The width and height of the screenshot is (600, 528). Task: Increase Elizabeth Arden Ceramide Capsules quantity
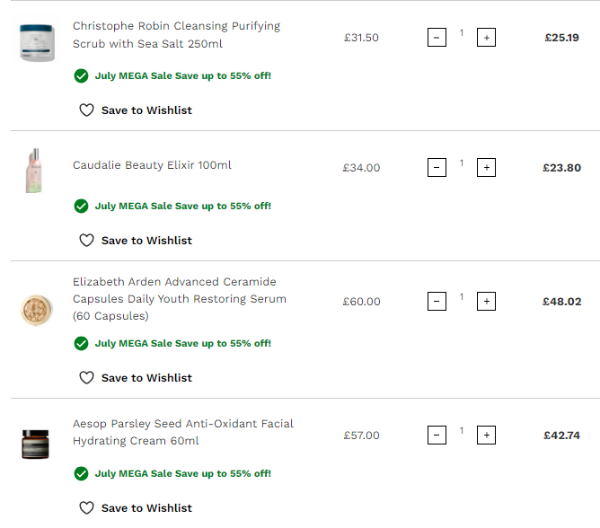point(486,301)
